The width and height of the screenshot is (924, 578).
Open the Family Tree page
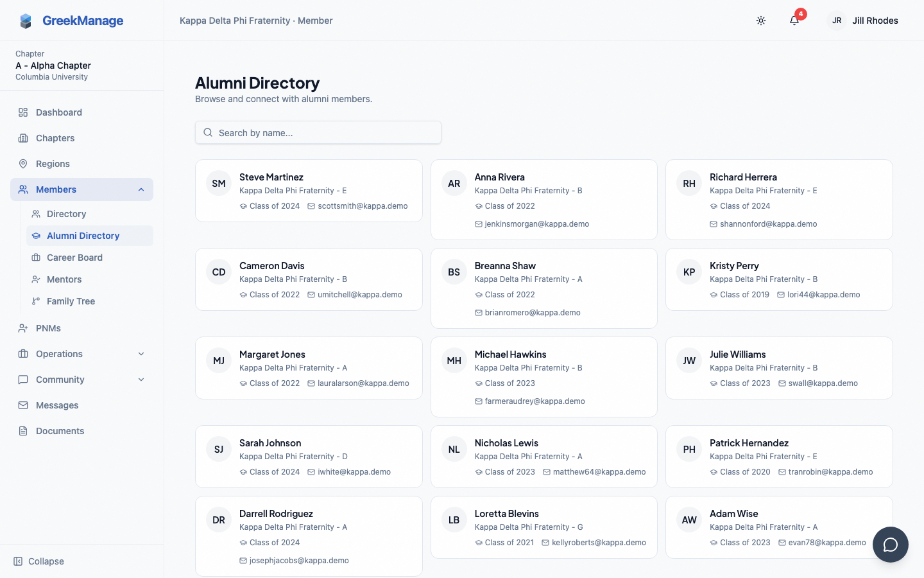click(90, 301)
